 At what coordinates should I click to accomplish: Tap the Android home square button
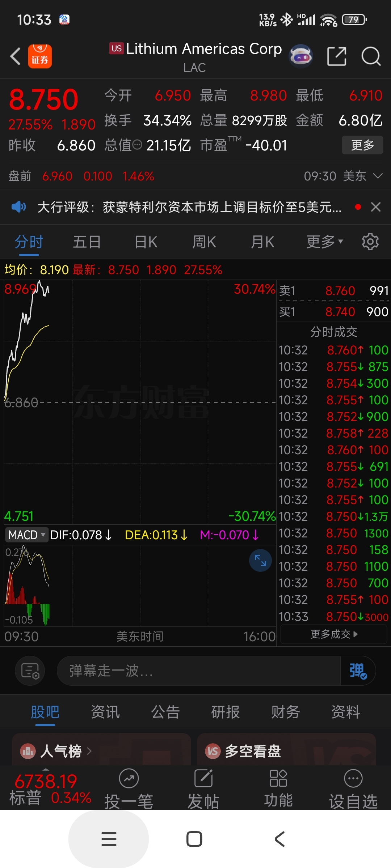[x=194, y=839]
